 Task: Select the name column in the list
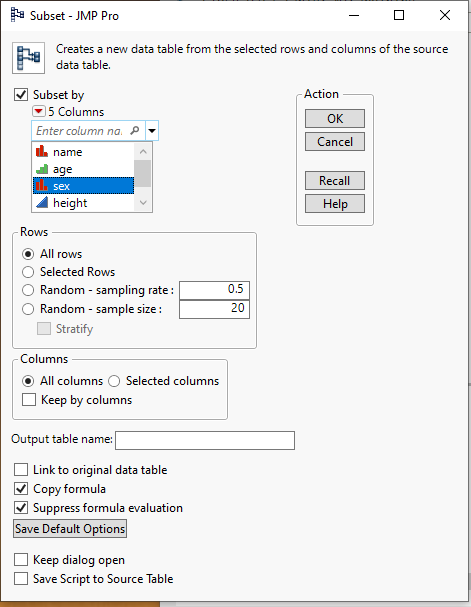tap(83, 152)
